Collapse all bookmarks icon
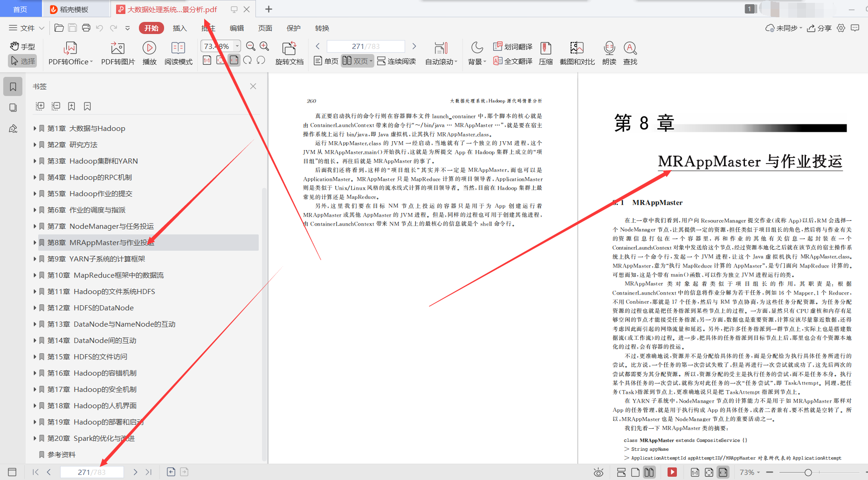This screenshot has height=480, width=868. (56, 106)
